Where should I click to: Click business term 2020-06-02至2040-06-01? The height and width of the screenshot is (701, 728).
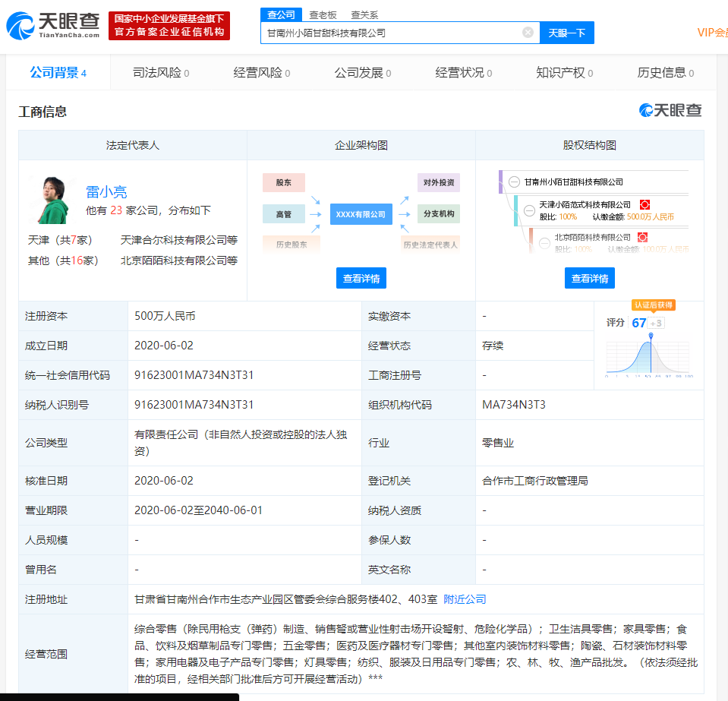(198, 510)
